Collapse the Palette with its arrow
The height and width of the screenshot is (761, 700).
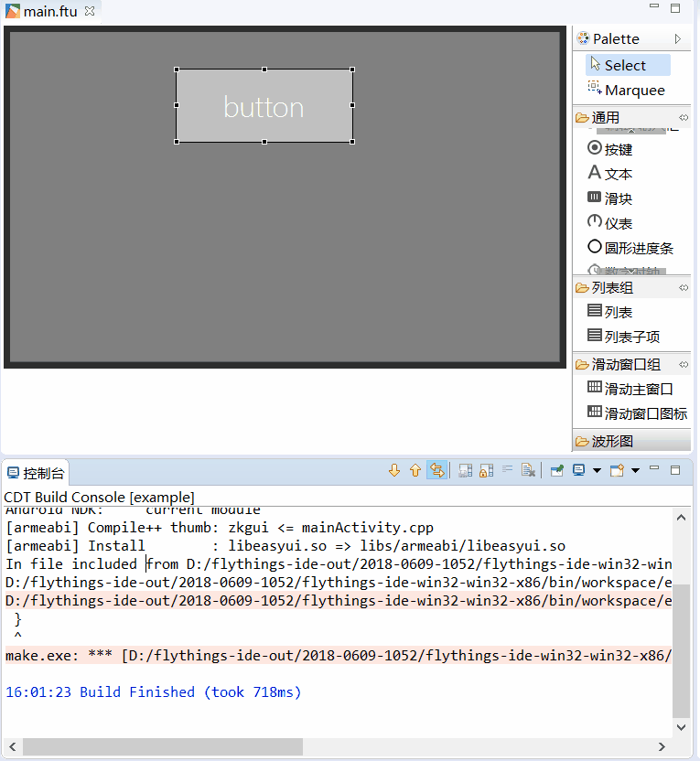[x=678, y=38]
